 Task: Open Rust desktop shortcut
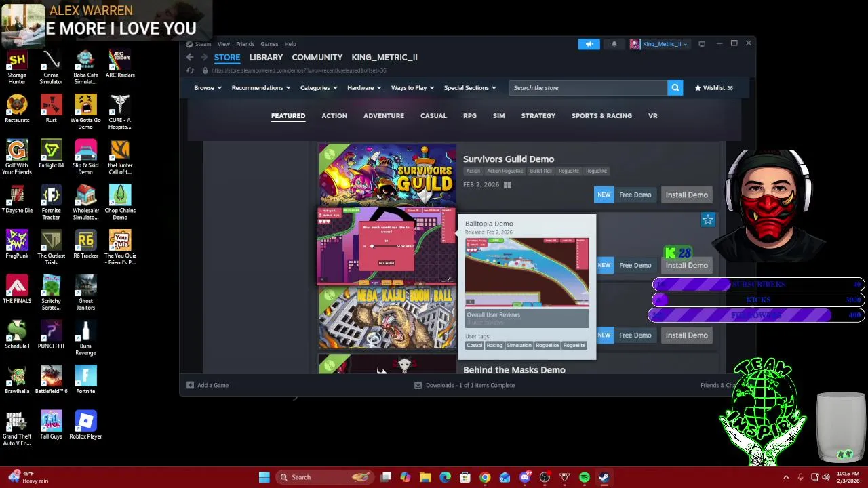point(51,108)
